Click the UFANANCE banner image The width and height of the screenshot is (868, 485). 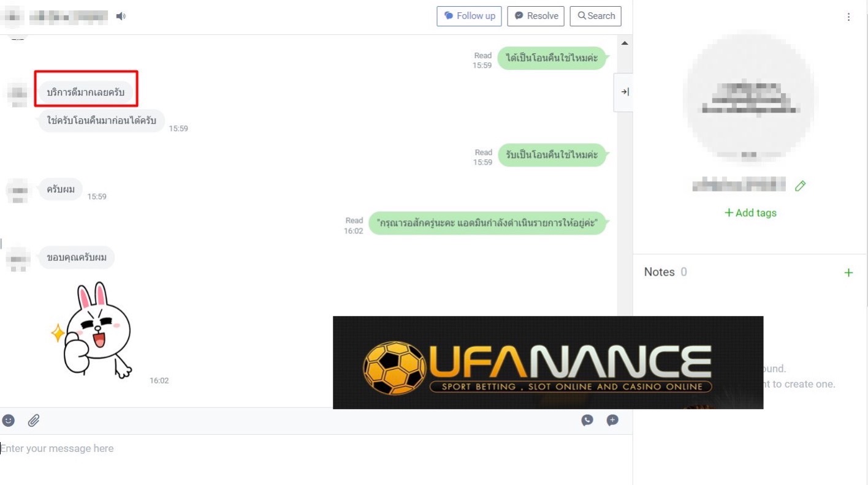pyautogui.click(x=548, y=363)
